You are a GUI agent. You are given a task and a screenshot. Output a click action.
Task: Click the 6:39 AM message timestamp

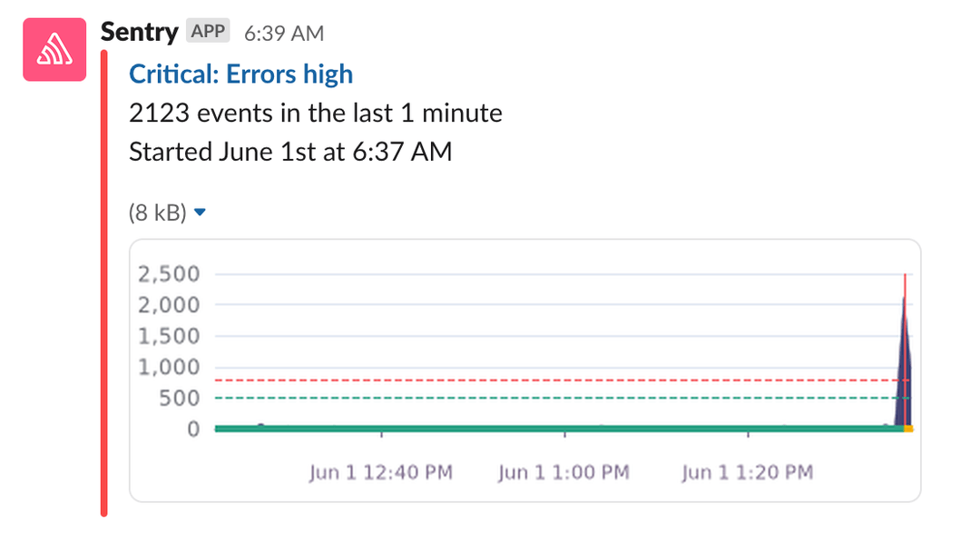pyautogui.click(x=284, y=31)
